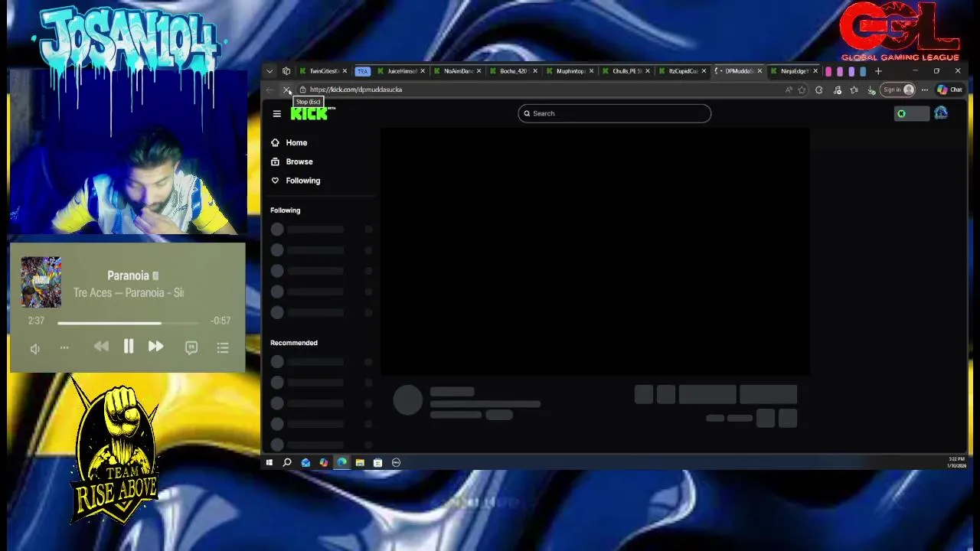This screenshot has height=551, width=980.
Task: Close the TwinCitiesK tab
Action: click(x=345, y=71)
